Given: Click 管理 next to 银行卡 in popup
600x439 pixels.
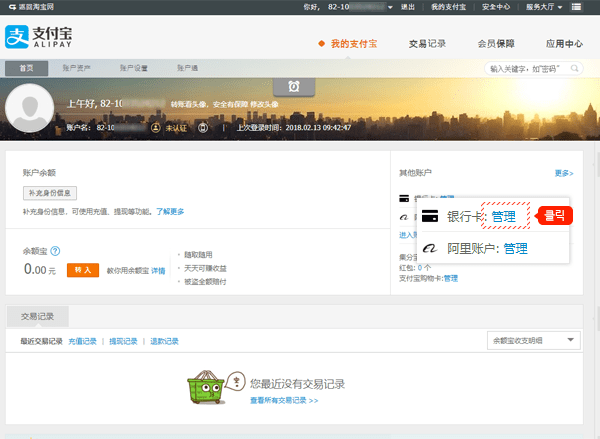Looking at the screenshot, I should tap(504, 216).
